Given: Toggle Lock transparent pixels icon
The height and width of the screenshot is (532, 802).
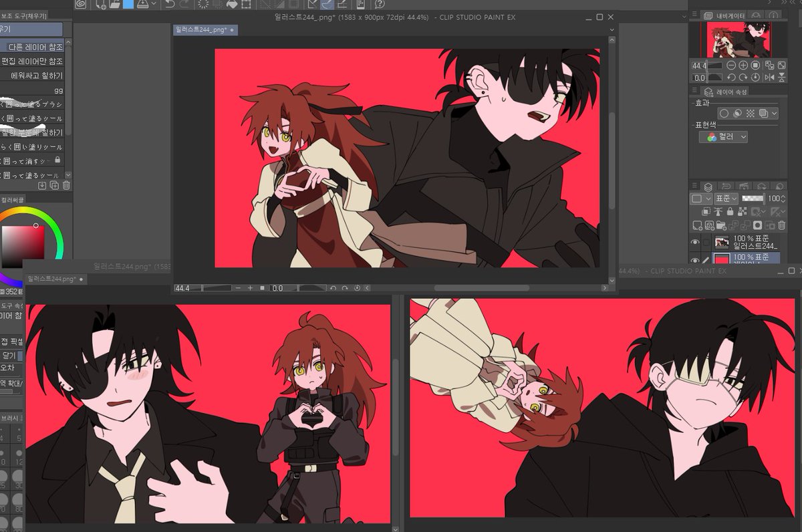Looking at the screenshot, I should [743, 212].
